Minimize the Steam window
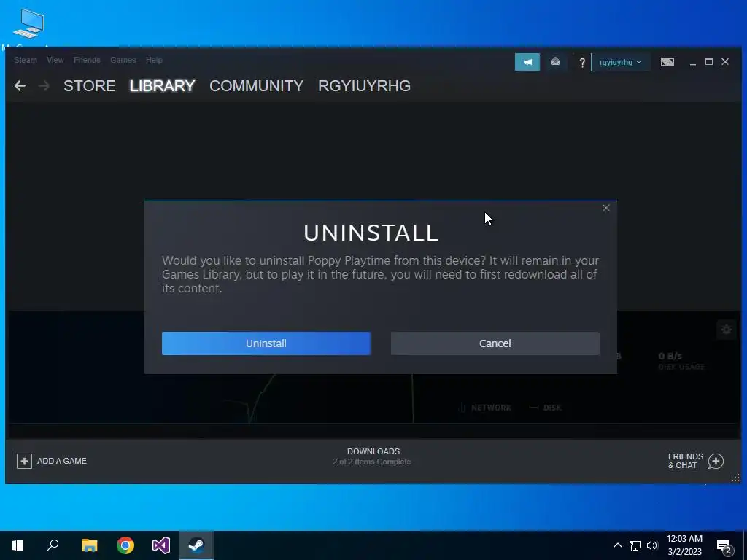The width and height of the screenshot is (747, 560). [x=693, y=63]
